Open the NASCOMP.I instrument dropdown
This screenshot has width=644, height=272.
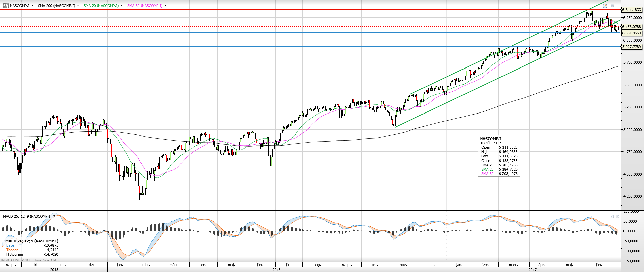(x=32, y=5)
